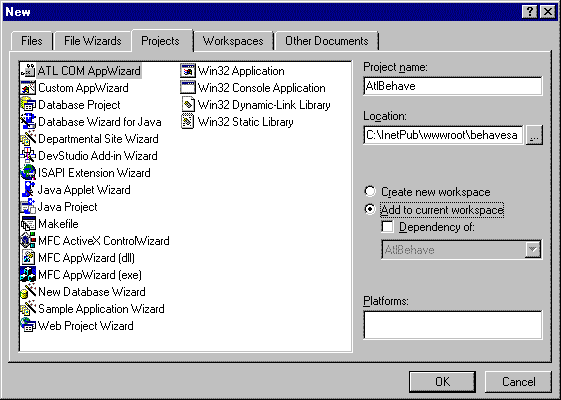The image size is (561, 400).
Task: Choose the MFC AppWizard (dll) icon
Action: pyautogui.click(x=28, y=258)
